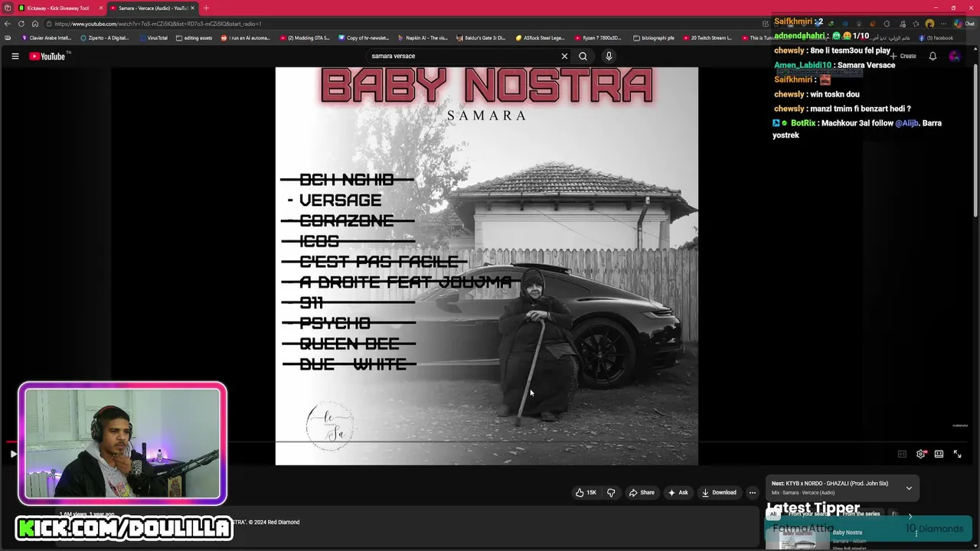Open the Ziperto bookmark

pyautogui.click(x=105, y=37)
